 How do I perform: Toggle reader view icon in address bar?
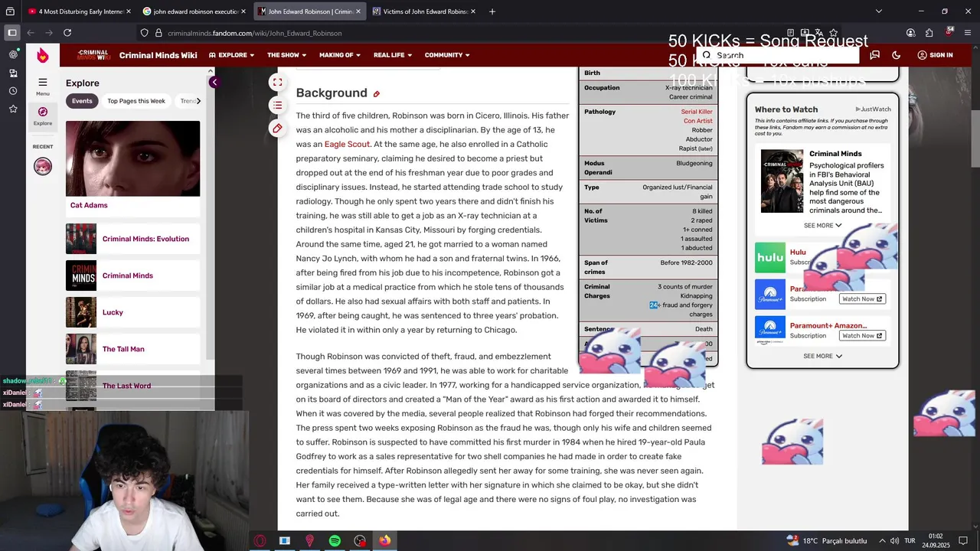[x=791, y=33]
